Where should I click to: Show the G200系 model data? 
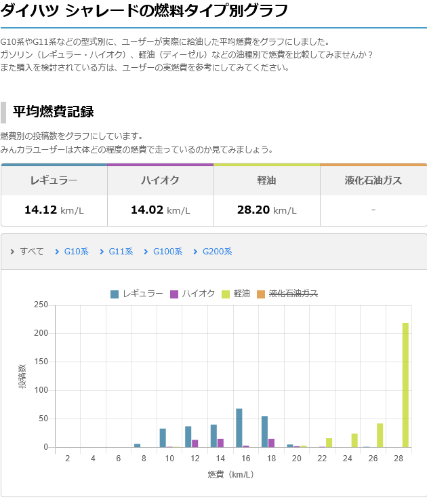click(217, 252)
